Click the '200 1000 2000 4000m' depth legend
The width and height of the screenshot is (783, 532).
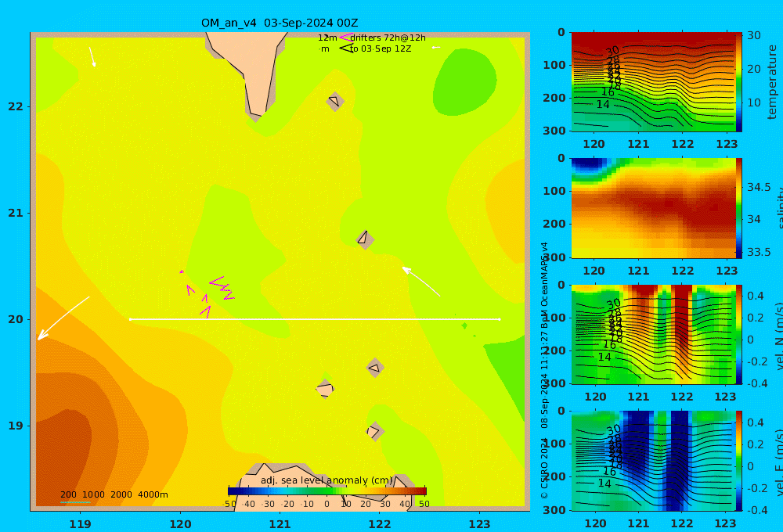(x=114, y=494)
